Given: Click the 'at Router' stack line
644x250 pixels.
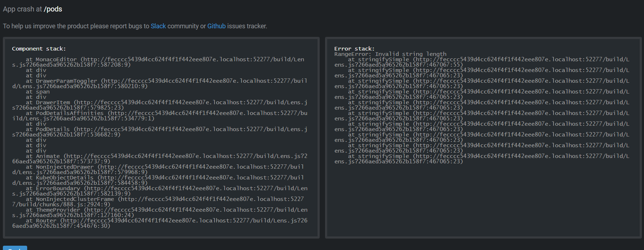Looking at the screenshot, I should pyautogui.click(x=159, y=223).
